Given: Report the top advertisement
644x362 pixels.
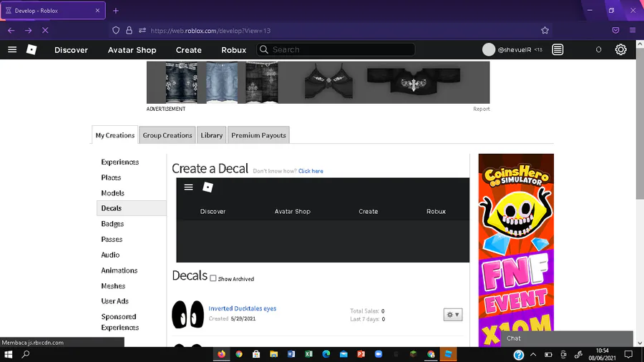Looking at the screenshot, I should pos(482,109).
